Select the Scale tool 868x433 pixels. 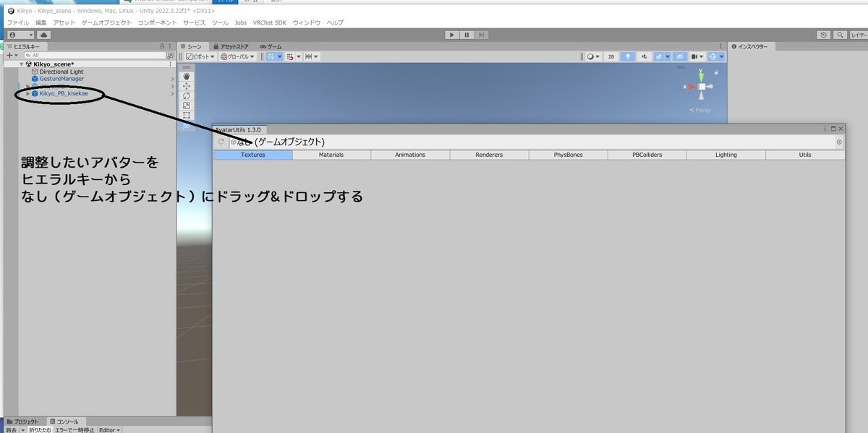click(187, 105)
